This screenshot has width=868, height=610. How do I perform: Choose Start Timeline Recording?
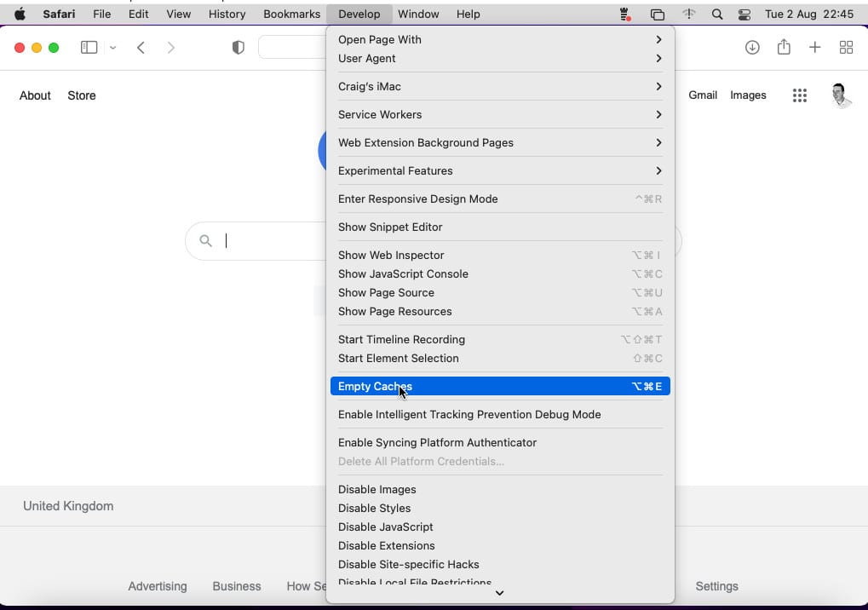[x=500, y=340]
